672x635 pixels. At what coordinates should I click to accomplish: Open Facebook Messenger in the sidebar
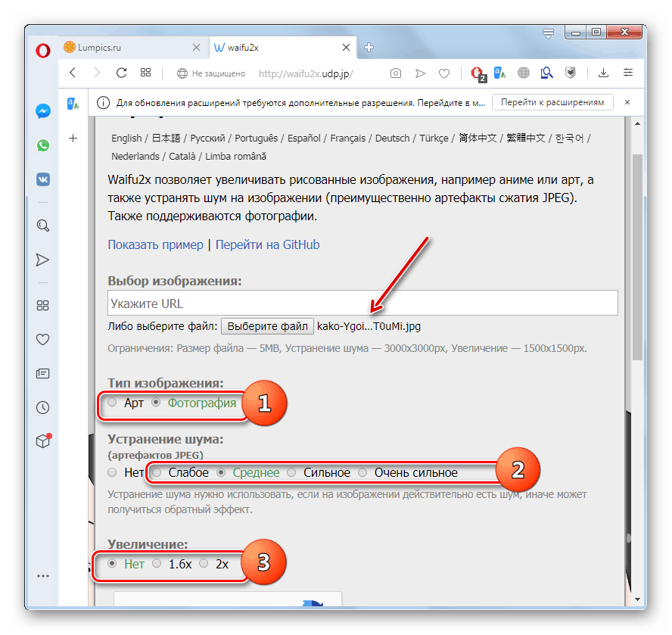click(x=43, y=111)
